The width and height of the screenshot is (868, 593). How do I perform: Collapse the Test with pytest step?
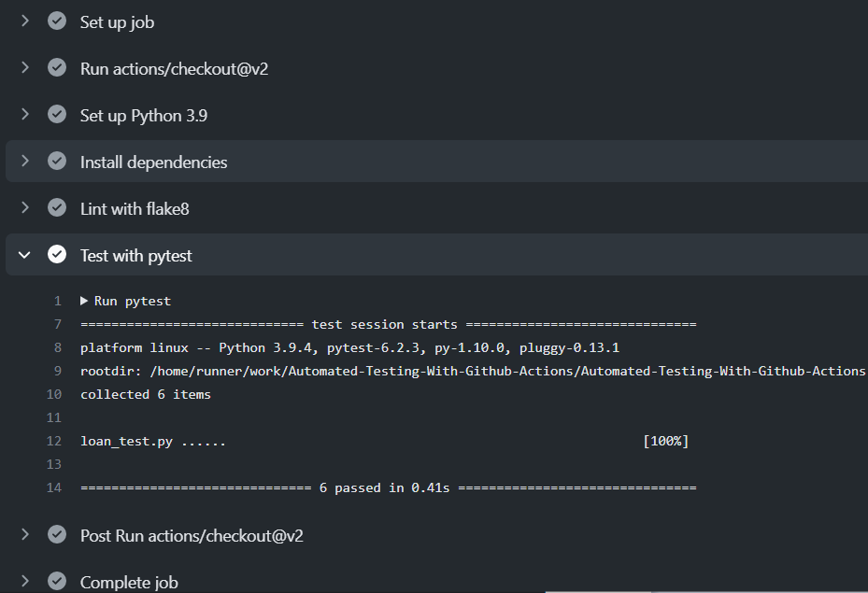(x=25, y=255)
